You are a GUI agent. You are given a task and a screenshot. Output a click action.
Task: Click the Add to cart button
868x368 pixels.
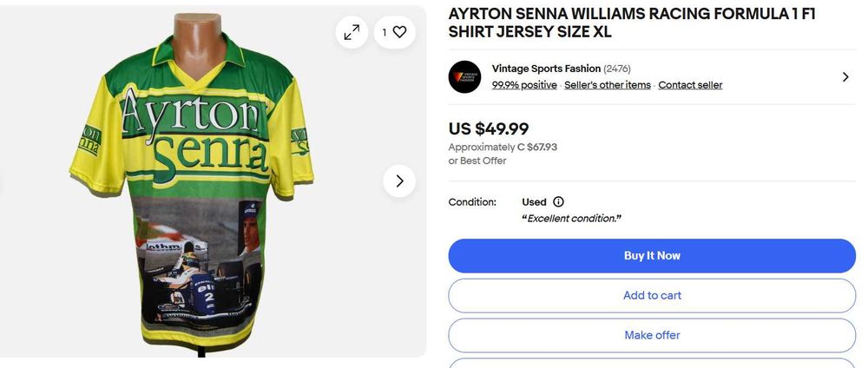pos(652,295)
